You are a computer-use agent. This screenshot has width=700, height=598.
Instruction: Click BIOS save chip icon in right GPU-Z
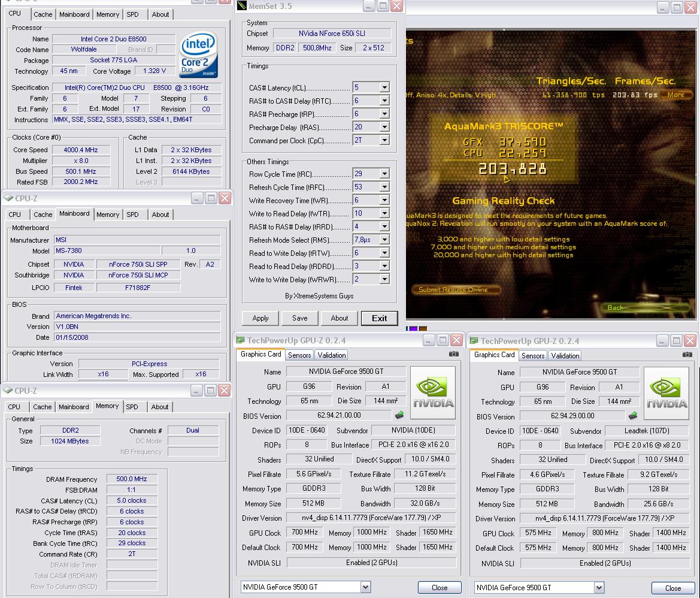click(633, 416)
